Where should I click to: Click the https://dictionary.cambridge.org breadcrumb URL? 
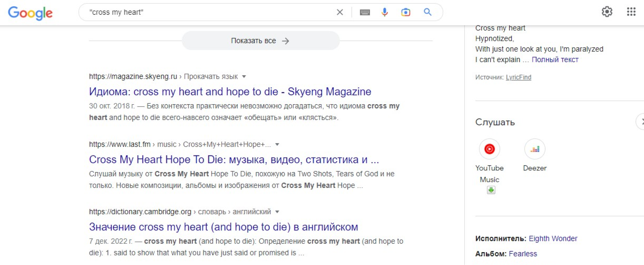[x=140, y=212]
